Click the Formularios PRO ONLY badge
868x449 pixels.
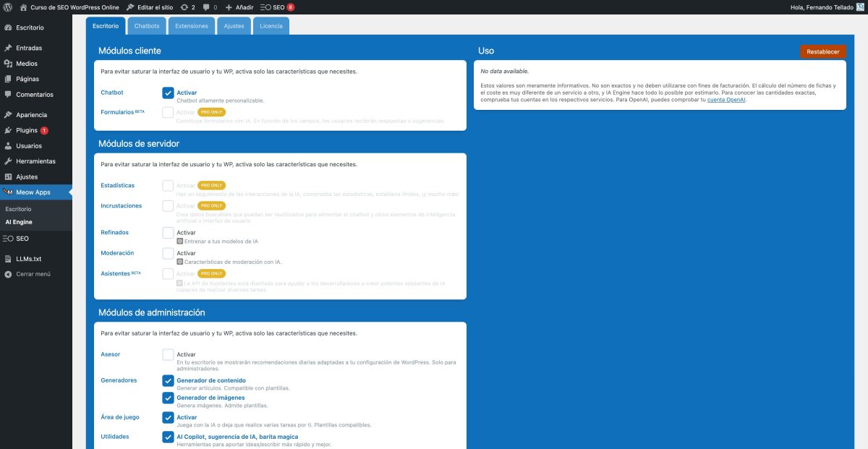click(211, 112)
